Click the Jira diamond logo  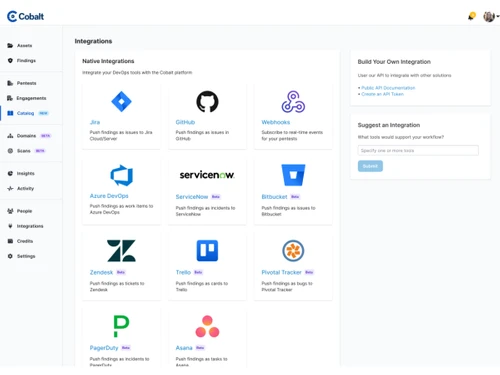[121, 101]
